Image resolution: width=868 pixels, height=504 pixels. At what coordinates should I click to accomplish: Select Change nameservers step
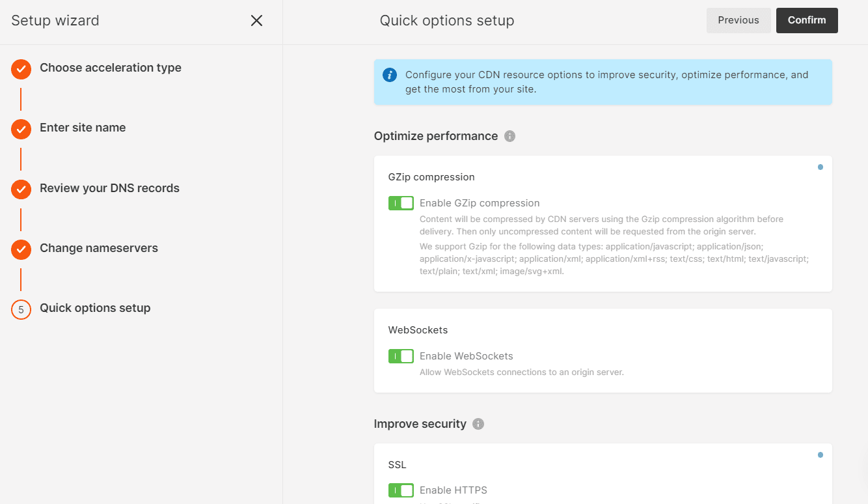click(98, 248)
